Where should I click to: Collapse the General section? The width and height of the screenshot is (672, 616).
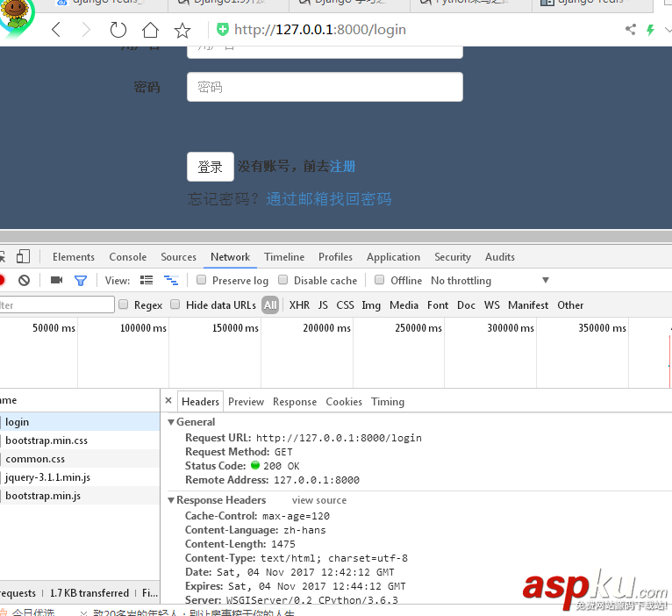click(171, 422)
